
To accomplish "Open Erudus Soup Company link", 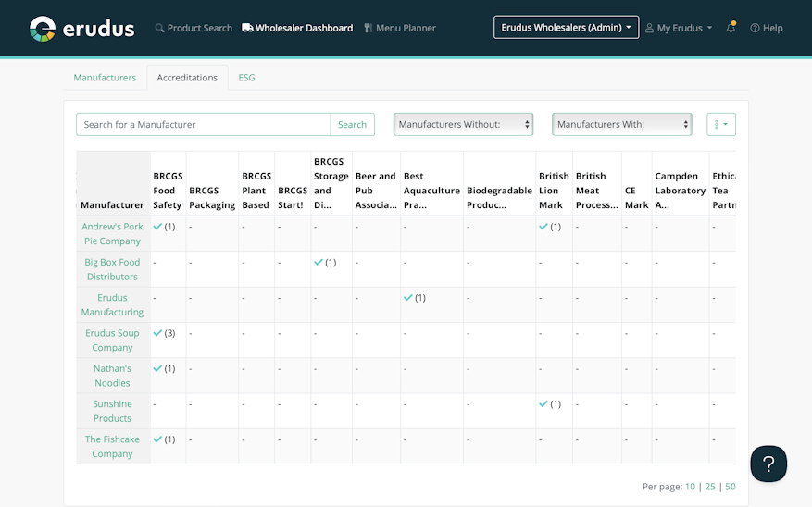I will (112, 340).
